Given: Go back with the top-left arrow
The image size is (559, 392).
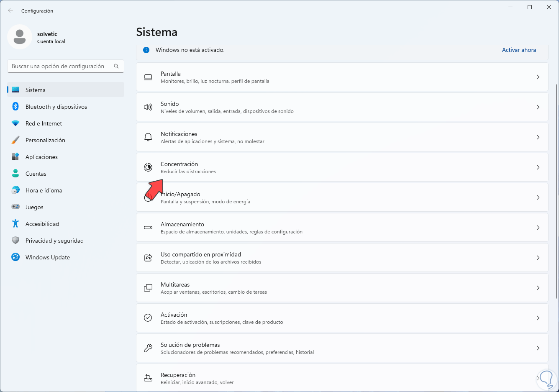Looking at the screenshot, I should click(x=10, y=10).
